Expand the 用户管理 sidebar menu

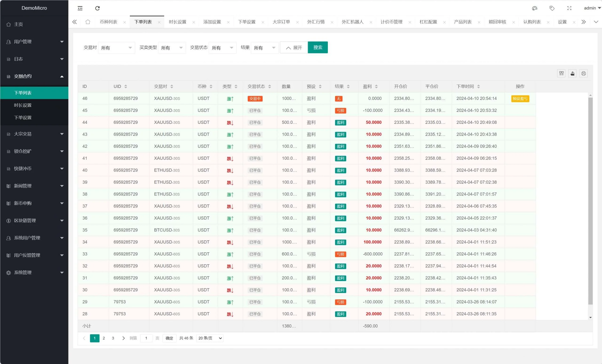point(34,42)
